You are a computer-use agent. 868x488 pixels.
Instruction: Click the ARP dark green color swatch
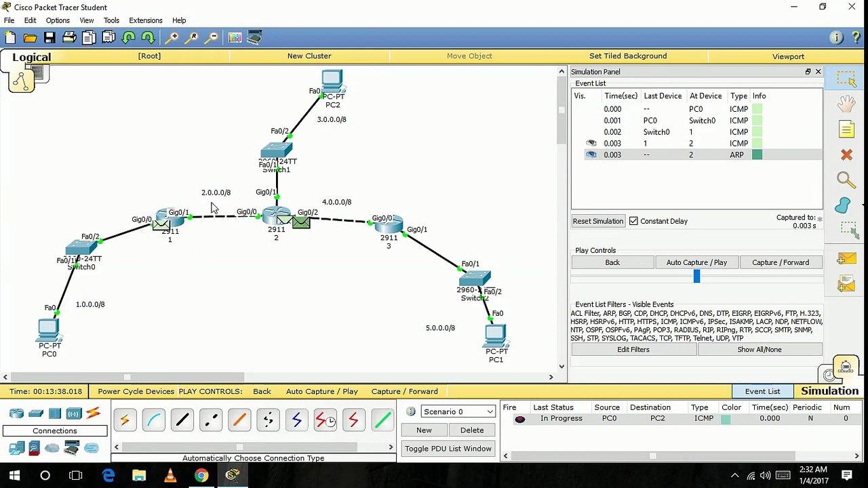(757, 155)
